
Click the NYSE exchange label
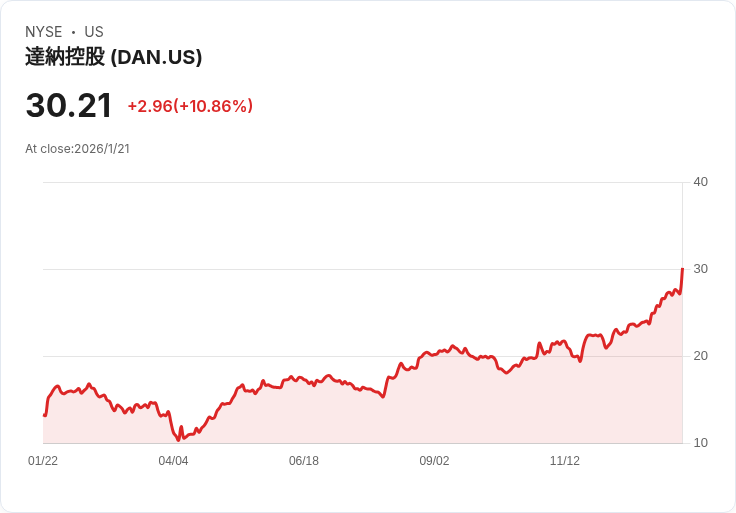point(44,32)
